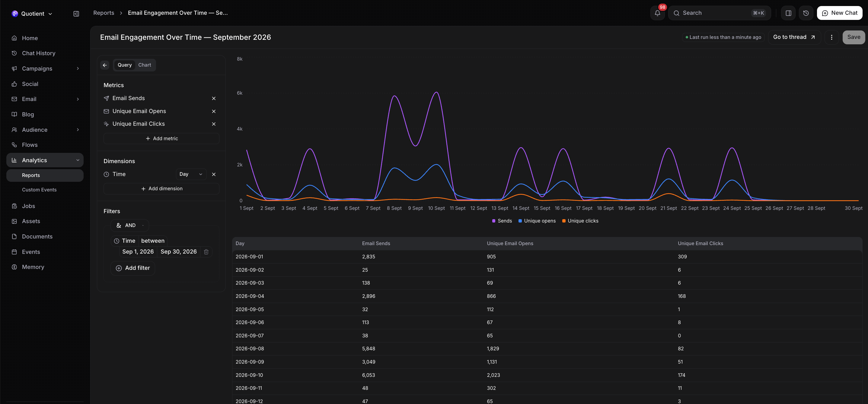868x404 pixels.
Task: Toggle Sends series in chart legend
Action: 502,221
